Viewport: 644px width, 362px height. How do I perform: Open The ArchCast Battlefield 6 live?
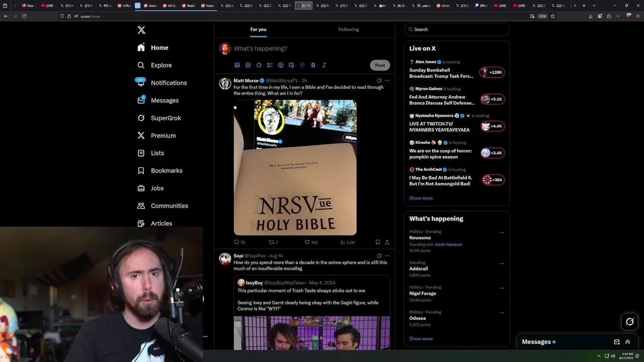457,177
